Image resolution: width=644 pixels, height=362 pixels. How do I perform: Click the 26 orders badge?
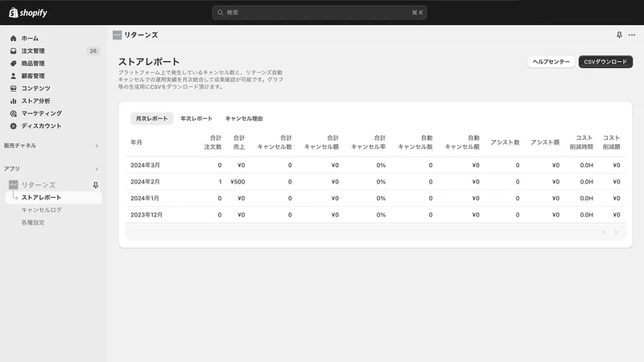click(93, 51)
